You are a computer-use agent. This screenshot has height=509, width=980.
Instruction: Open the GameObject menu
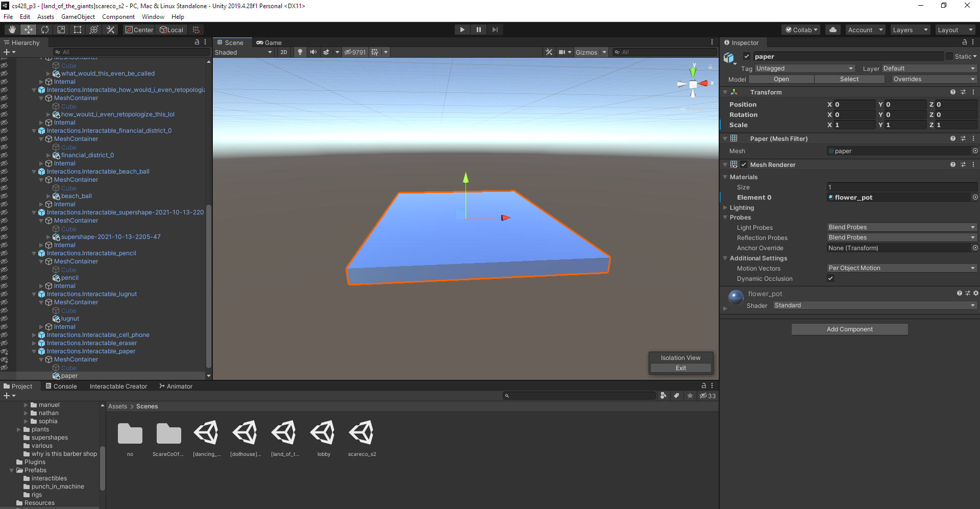coord(78,17)
